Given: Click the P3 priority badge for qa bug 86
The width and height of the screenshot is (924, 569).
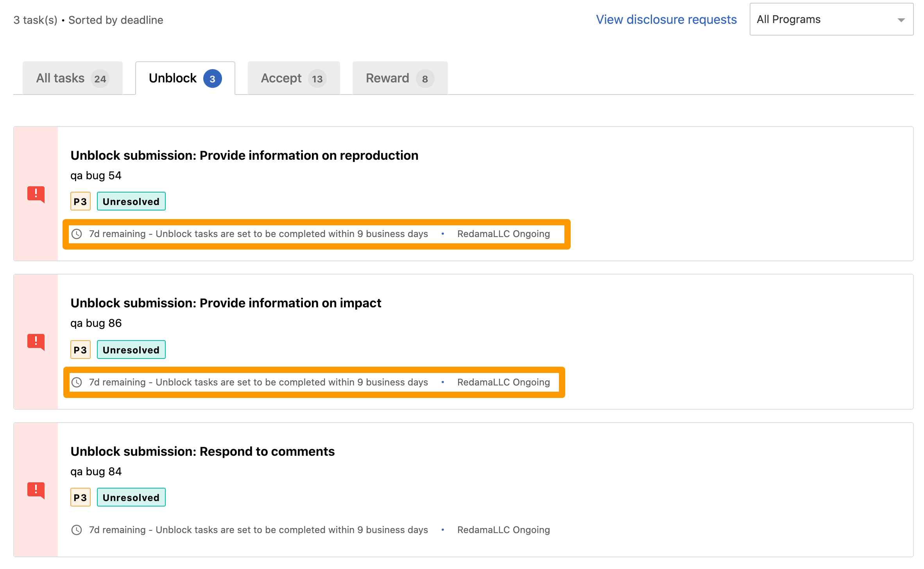Looking at the screenshot, I should [x=81, y=350].
